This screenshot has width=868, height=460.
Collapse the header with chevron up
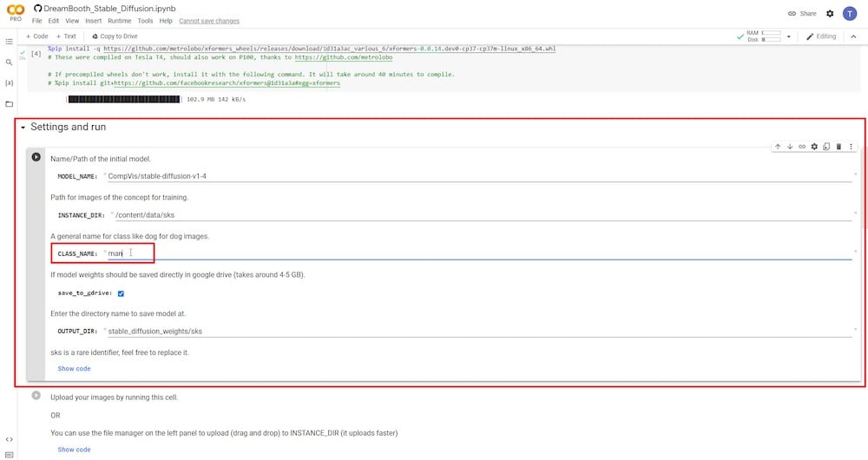[853, 36]
